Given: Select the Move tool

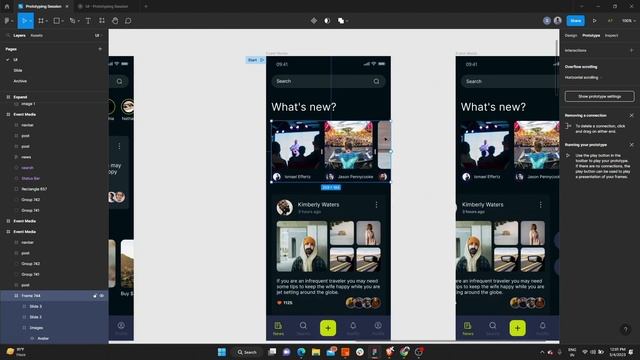Looking at the screenshot, I should (x=24, y=20).
